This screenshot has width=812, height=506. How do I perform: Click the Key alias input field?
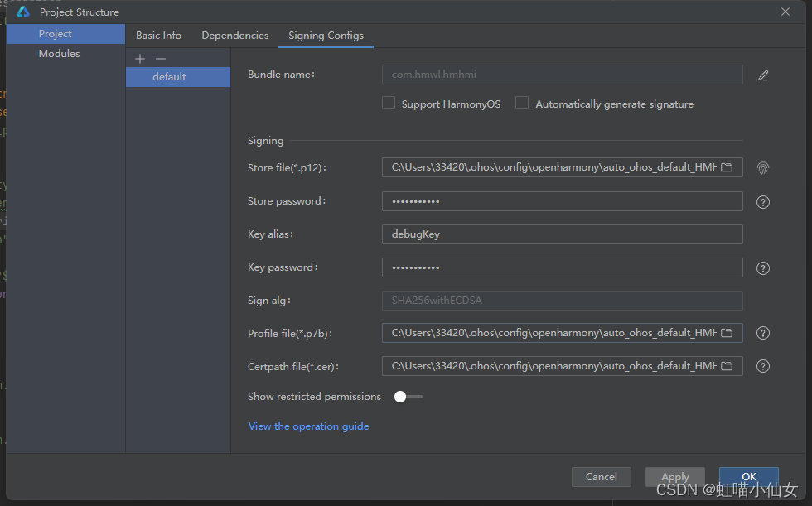(562, 234)
